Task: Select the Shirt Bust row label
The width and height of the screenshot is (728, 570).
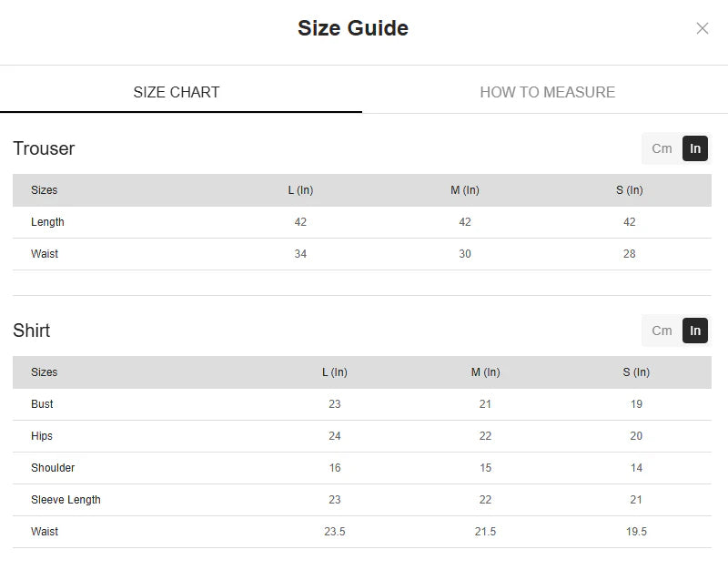Action: coord(42,404)
